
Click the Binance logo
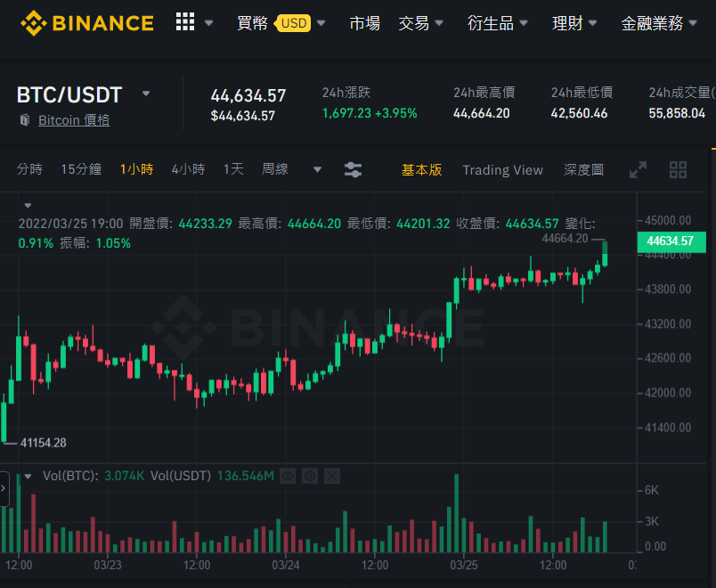(x=86, y=23)
